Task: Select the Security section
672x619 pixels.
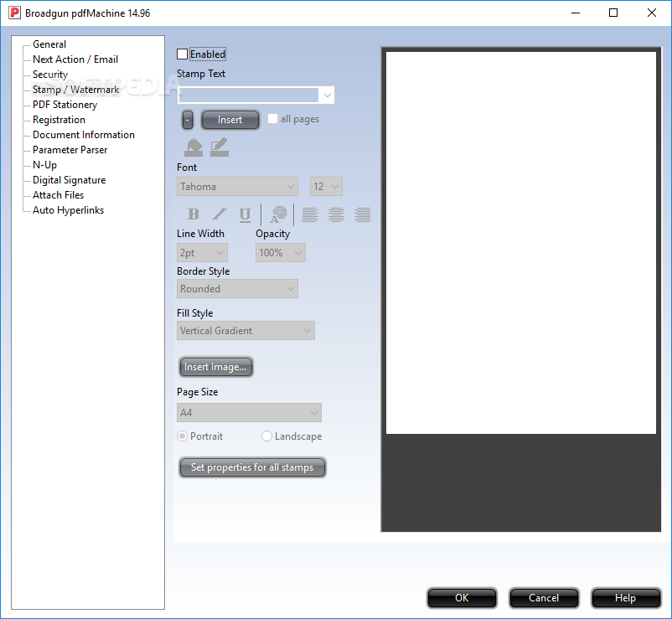Action: (50, 74)
